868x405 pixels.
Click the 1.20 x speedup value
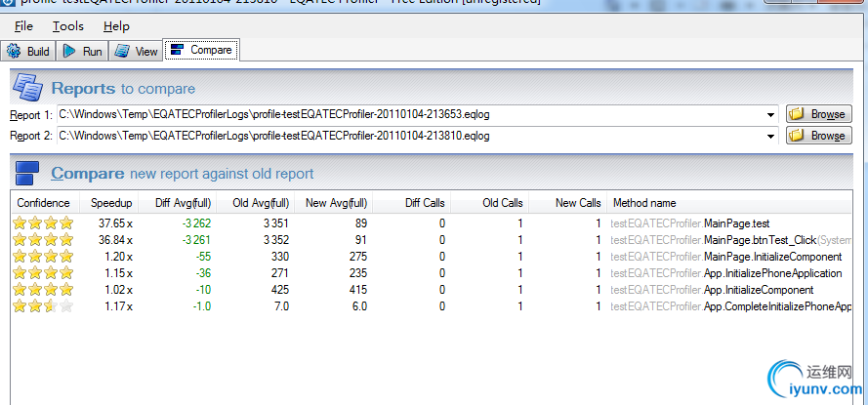[x=118, y=257]
